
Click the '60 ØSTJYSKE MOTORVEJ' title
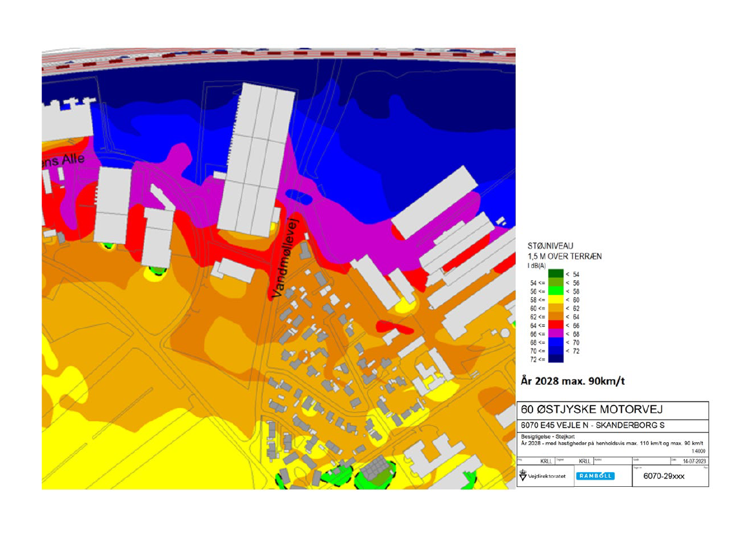point(592,409)
